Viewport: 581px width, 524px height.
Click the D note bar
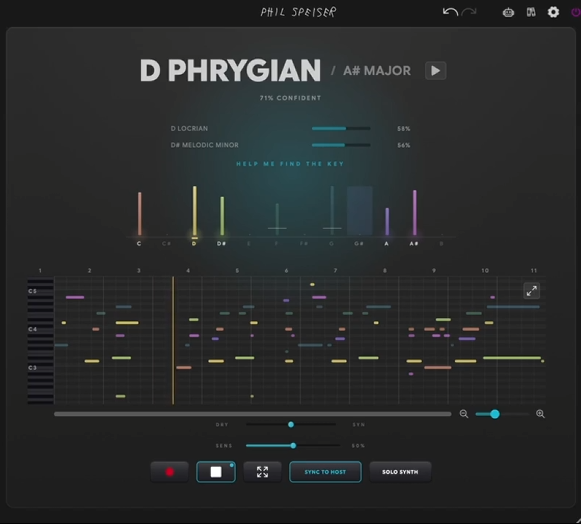[195, 211]
